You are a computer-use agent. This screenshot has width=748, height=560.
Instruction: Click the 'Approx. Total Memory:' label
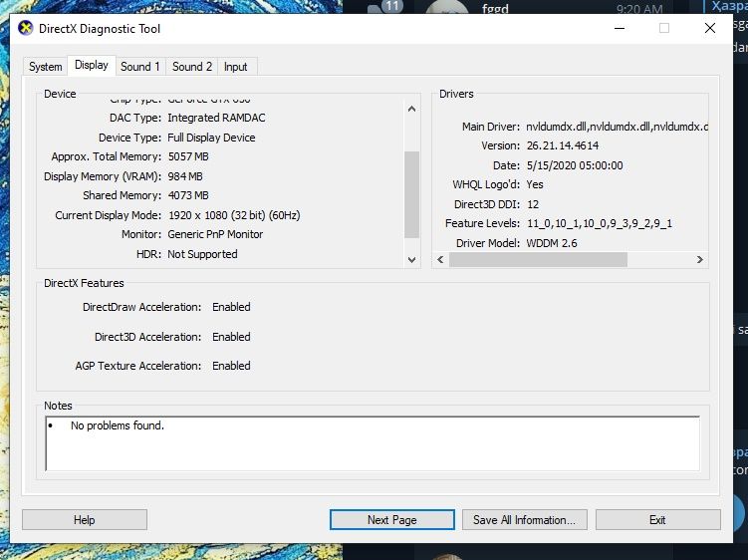pyautogui.click(x=107, y=156)
